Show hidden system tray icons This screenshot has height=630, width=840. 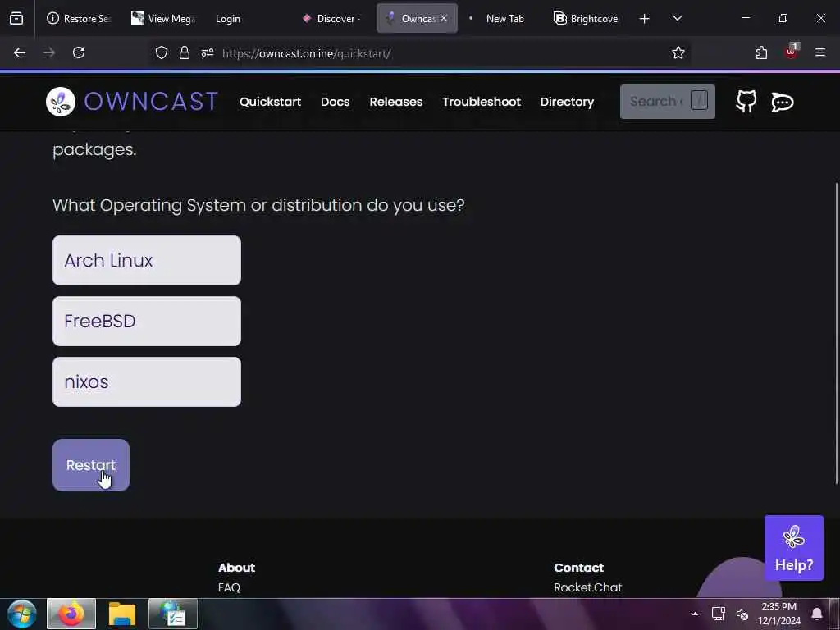click(x=695, y=614)
